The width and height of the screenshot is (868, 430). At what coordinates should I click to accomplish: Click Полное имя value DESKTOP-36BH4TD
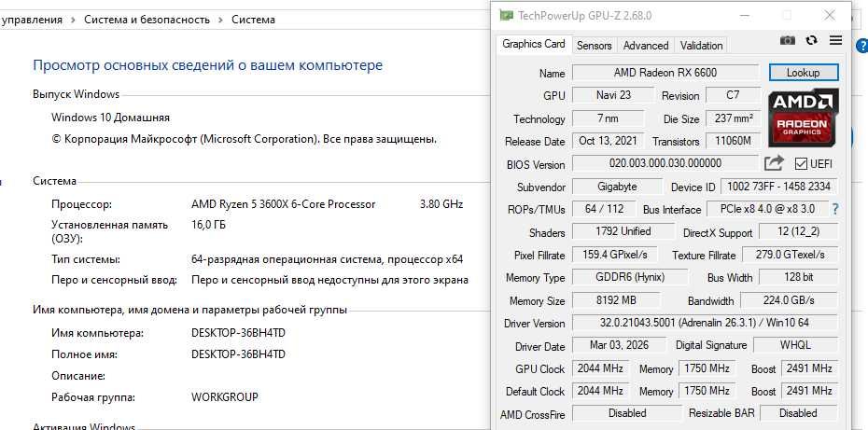(239, 354)
